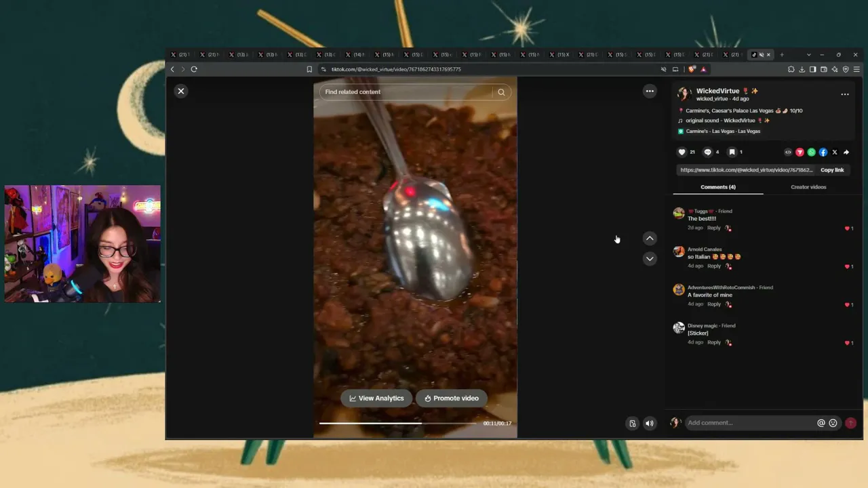Select the first X browser tab
Image resolution: width=868 pixels, height=488 pixels.
(x=180, y=55)
